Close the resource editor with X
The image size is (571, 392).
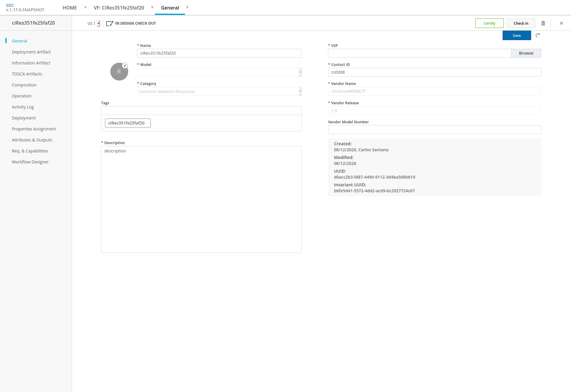(x=561, y=23)
